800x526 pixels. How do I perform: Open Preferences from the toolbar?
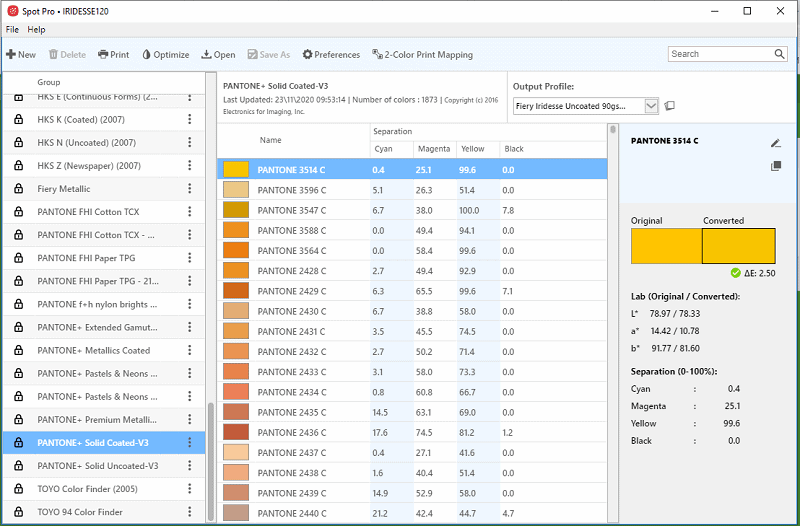(x=331, y=55)
